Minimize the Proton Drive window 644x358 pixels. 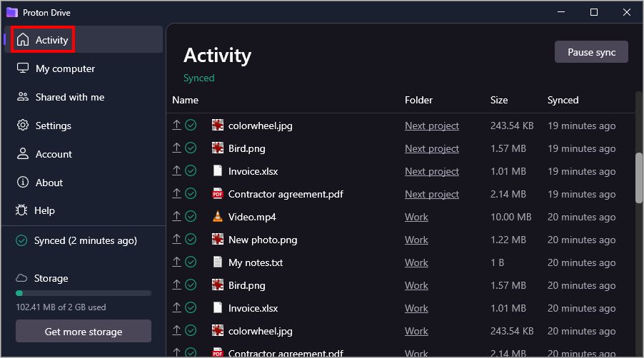(x=561, y=12)
